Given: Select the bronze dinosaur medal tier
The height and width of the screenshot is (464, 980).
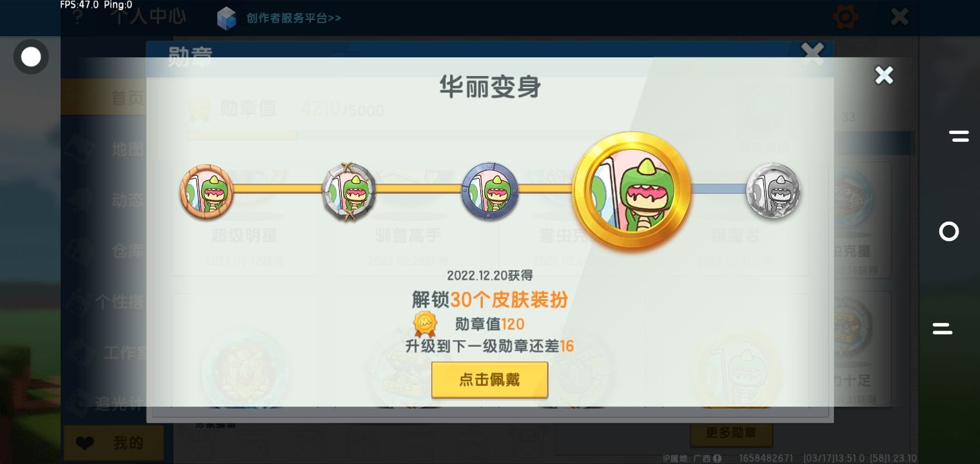Looking at the screenshot, I should (x=206, y=191).
